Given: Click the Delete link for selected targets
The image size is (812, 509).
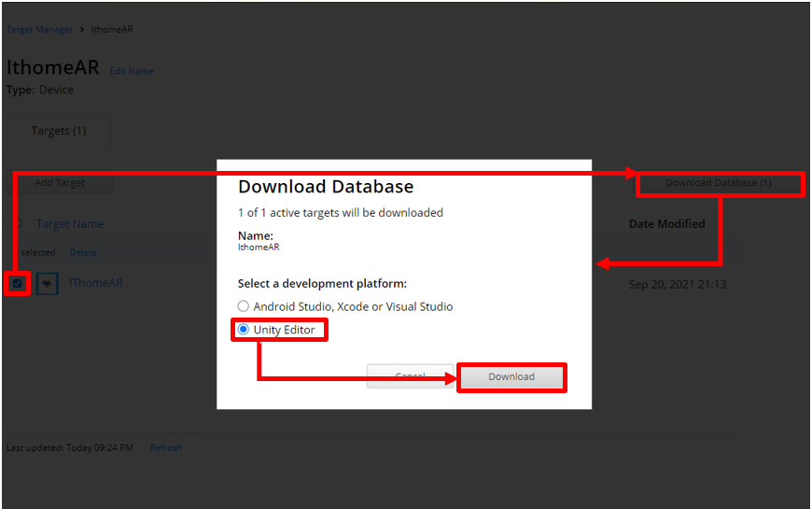Looking at the screenshot, I should point(83,252).
